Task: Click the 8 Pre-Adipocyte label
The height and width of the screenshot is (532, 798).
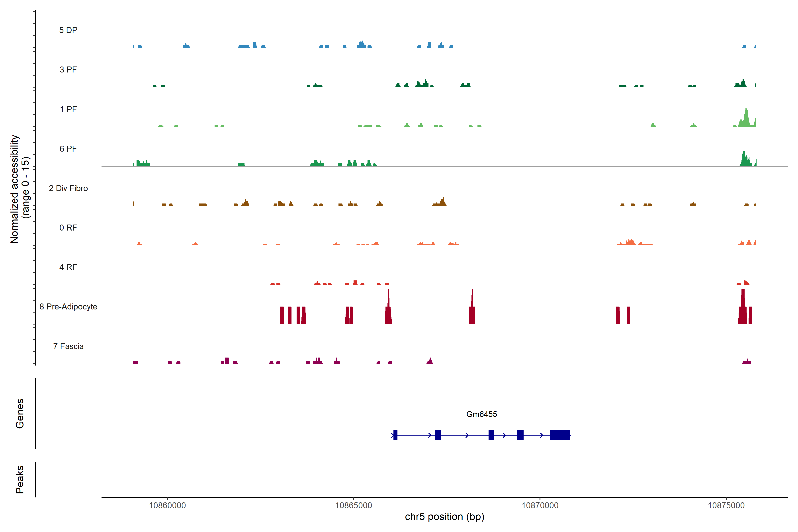Action: pyautogui.click(x=68, y=307)
